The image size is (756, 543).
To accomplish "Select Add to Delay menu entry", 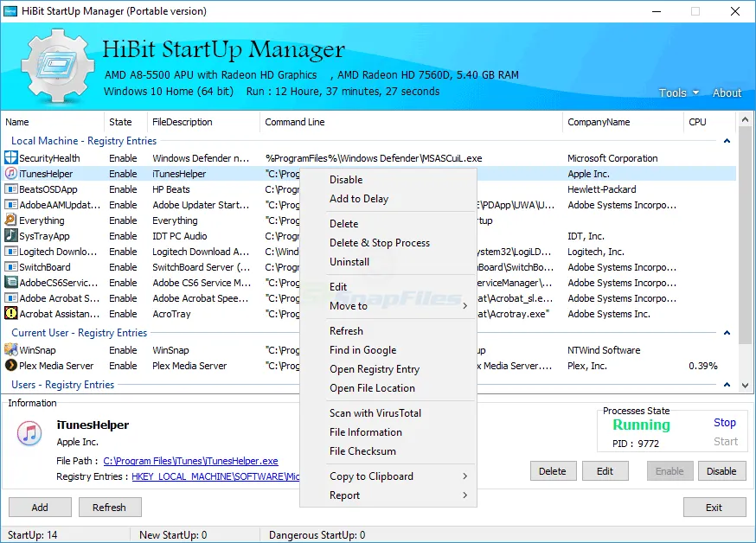I will [x=388, y=199].
